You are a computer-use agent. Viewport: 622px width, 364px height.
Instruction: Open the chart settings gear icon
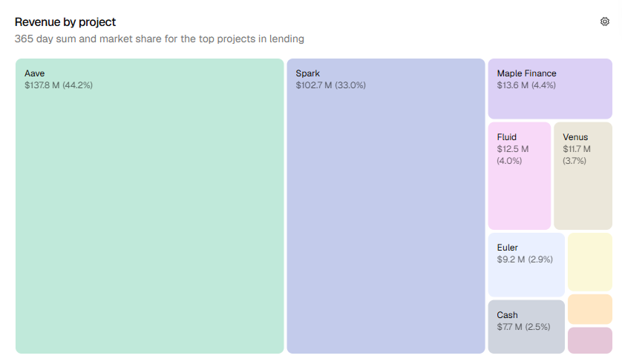604,21
